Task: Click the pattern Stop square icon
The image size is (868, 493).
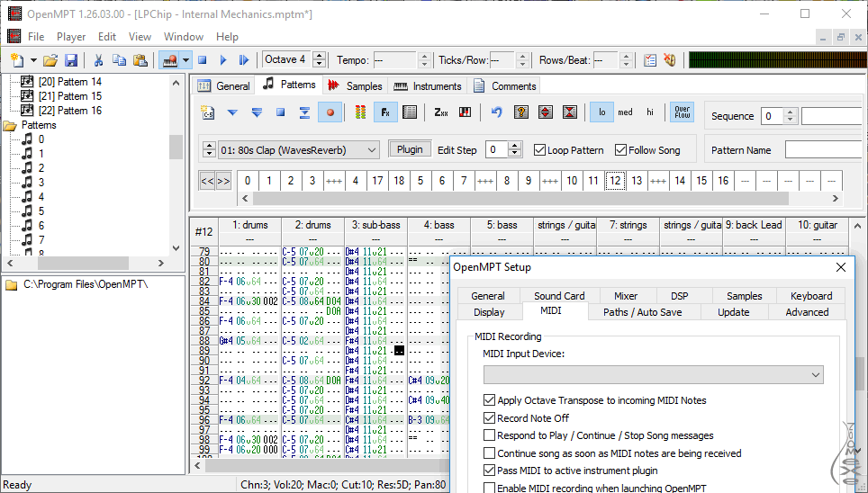Action: coord(281,112)
